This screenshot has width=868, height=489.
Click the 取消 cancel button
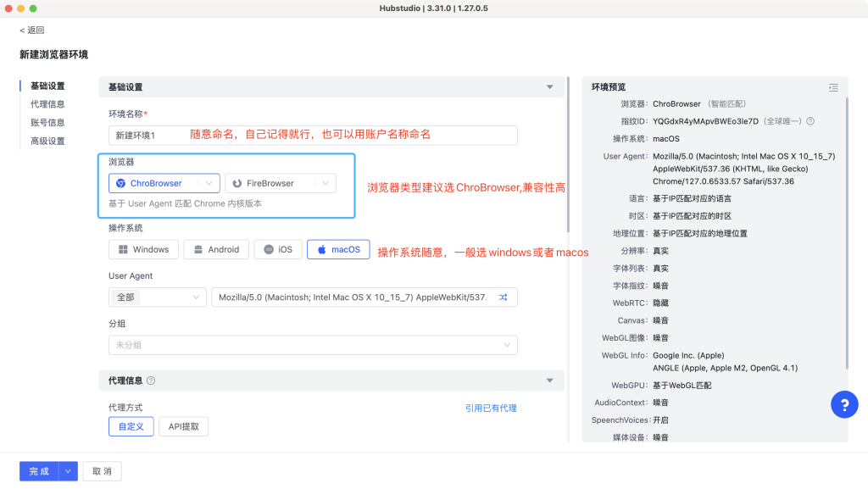pos(103,471)
